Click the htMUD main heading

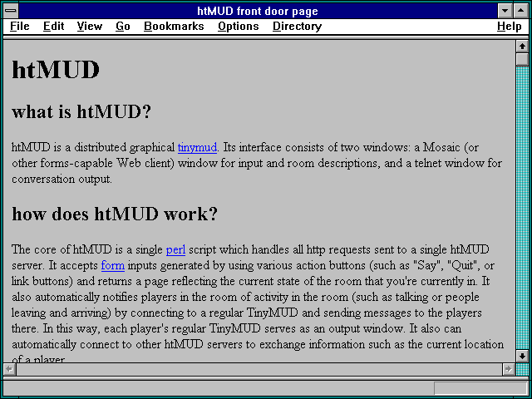tap(56, 70)
